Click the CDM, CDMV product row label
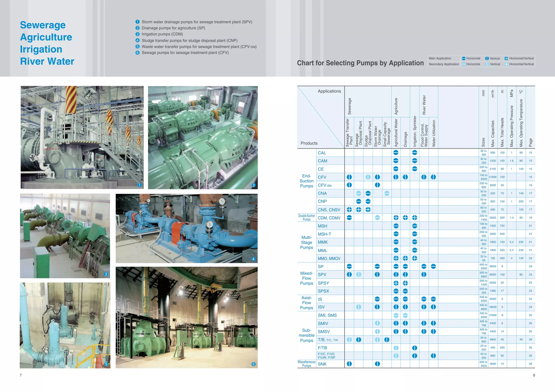The height and width of the screenshot is (392, 555). 329,218
